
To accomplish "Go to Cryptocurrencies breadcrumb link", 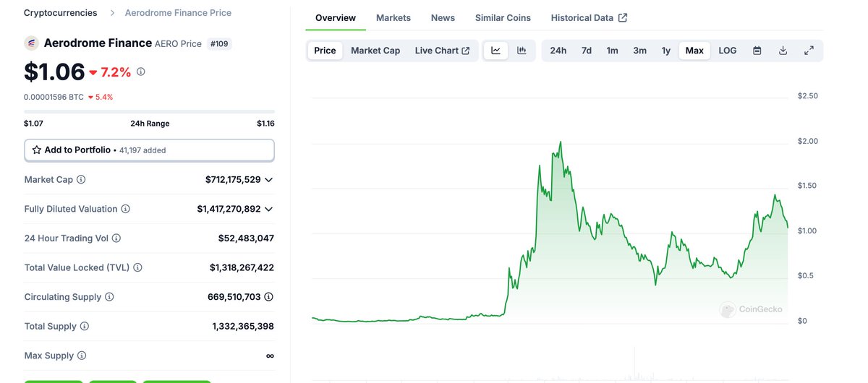I will click(x=60, y=13).
